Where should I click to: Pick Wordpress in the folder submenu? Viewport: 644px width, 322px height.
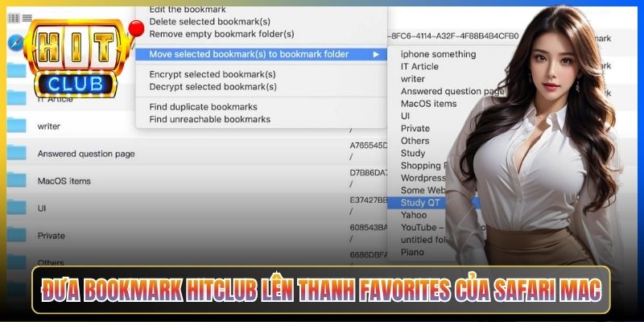(x=423, y=178)
